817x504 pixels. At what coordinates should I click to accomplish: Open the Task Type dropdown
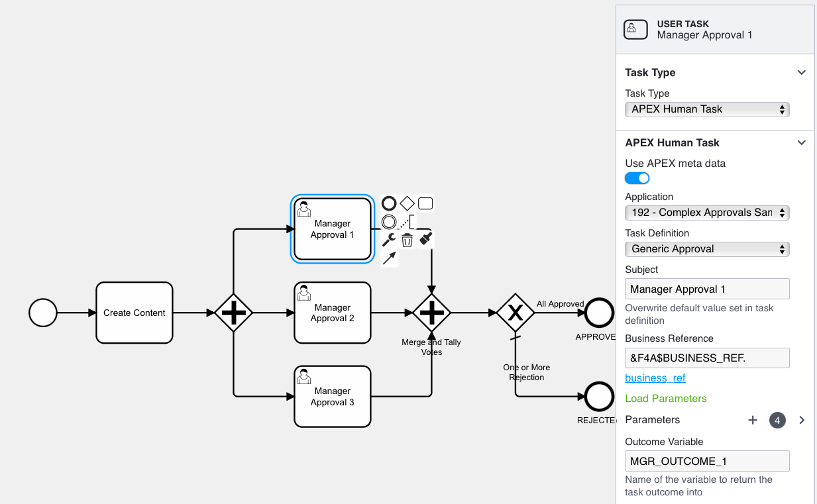pyautogui.click(x=707, y=109)
